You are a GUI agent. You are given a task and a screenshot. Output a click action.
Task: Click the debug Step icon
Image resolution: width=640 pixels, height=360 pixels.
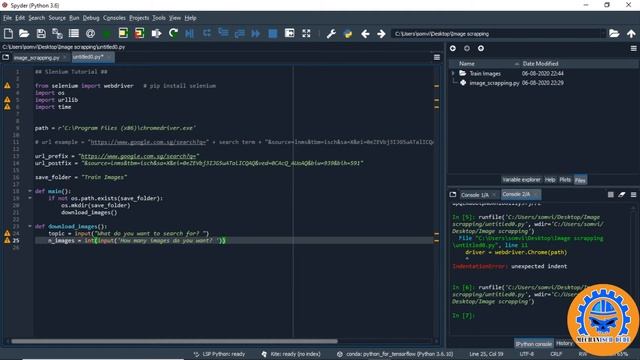(207, 33)
